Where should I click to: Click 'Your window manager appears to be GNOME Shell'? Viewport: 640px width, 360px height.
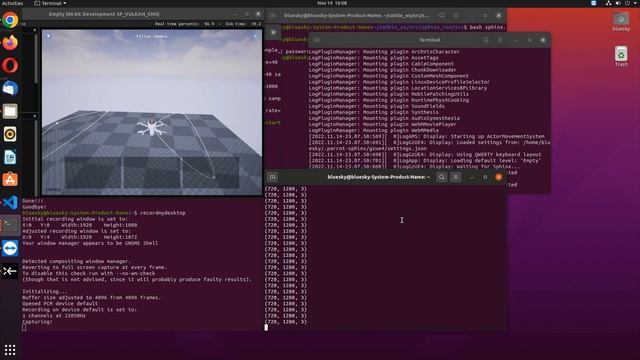tap(90, 243)
